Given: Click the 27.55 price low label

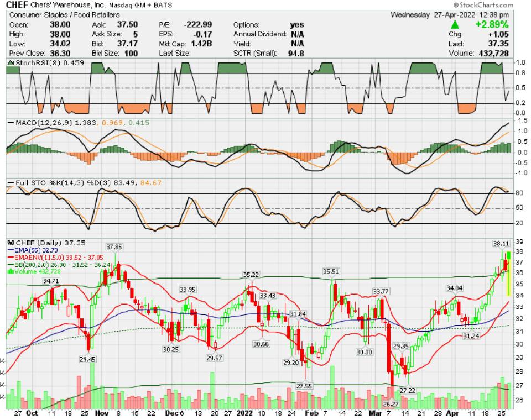Looking at the screenshot, I should (304, 386).
